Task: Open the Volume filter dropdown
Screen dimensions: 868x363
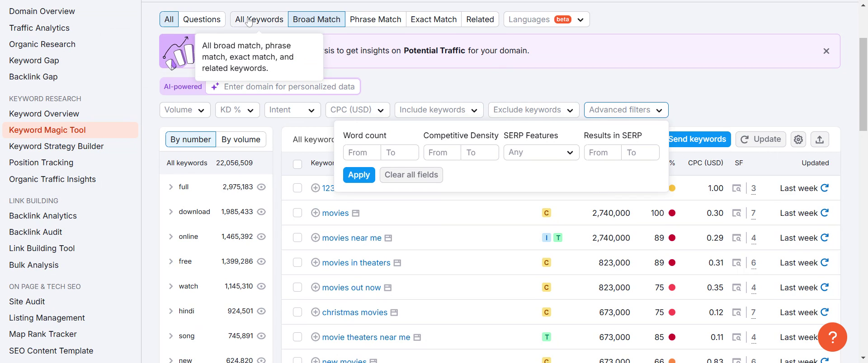Action: [x=184, y=110]
